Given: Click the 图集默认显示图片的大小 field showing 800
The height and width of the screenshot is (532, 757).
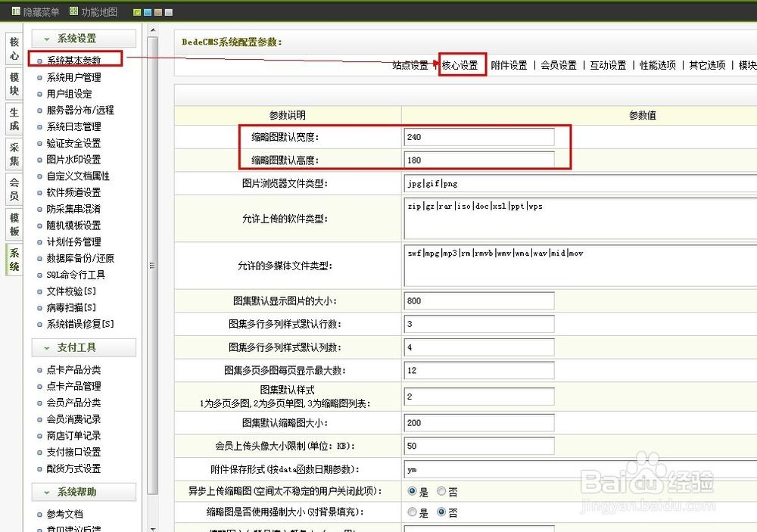Looking at the screenshot, I should 479,300.
